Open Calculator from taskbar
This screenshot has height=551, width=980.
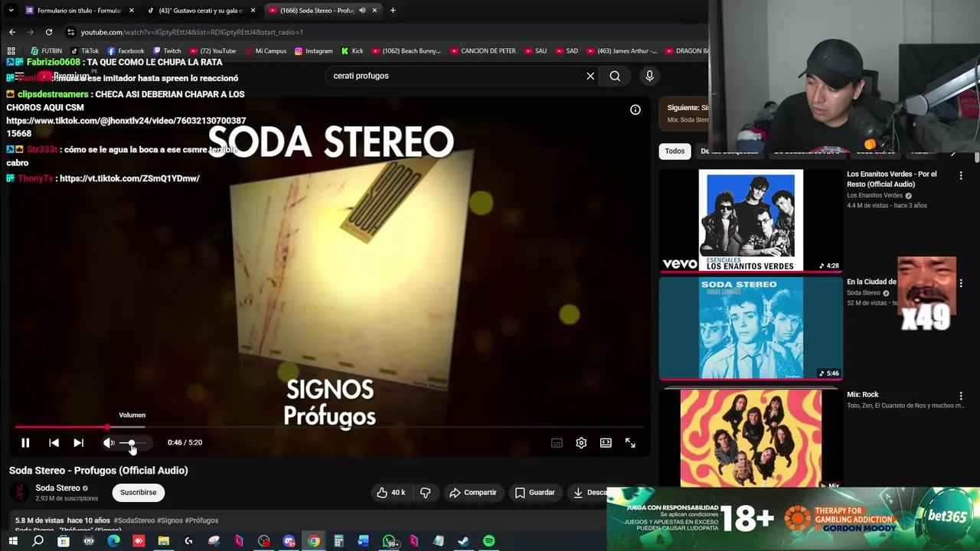338,541
